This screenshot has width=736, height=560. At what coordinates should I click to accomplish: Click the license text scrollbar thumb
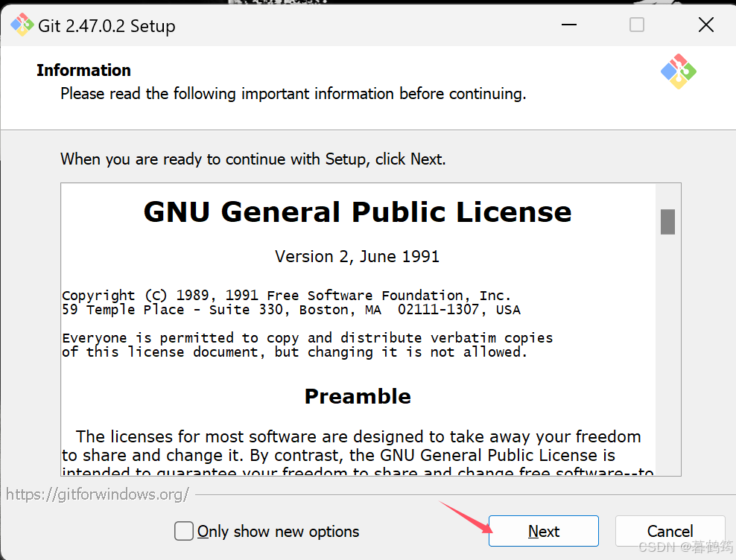(667, 222)
